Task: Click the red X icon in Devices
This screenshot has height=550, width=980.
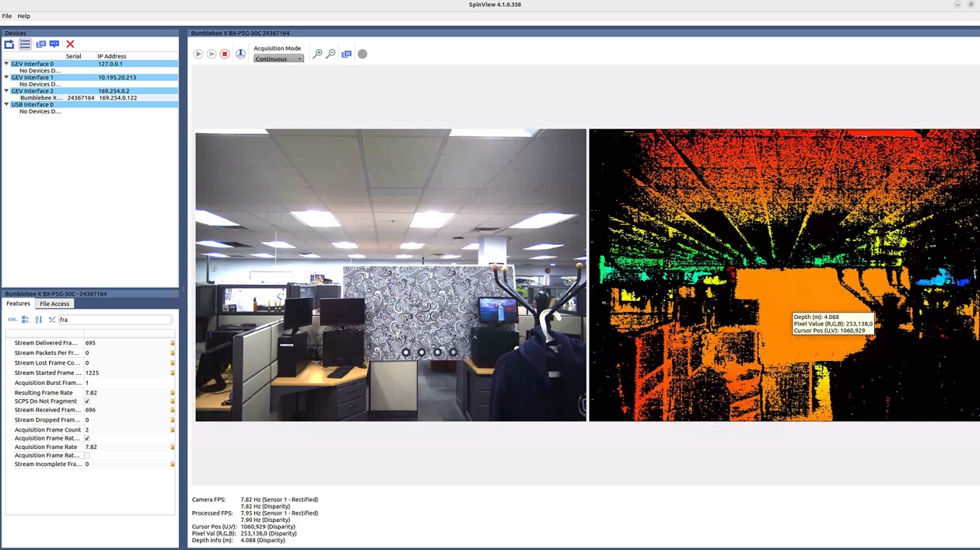Action: click(x=70, y=44)
